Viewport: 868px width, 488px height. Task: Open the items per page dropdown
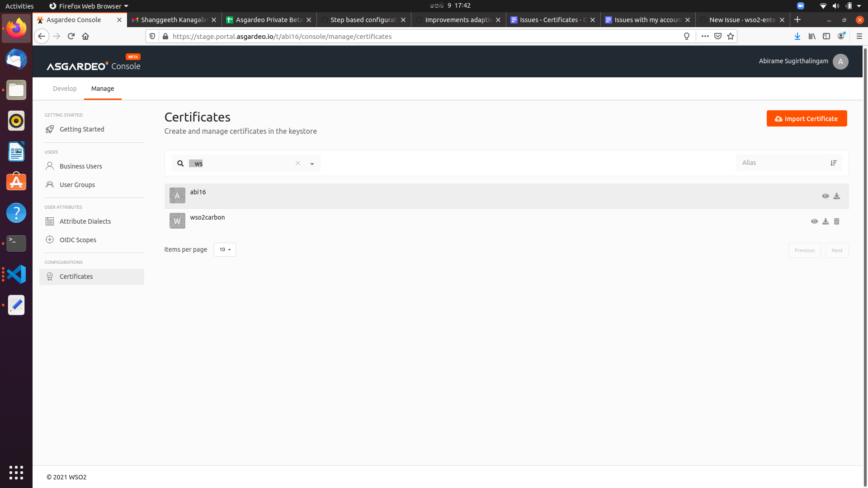point(225,249)
